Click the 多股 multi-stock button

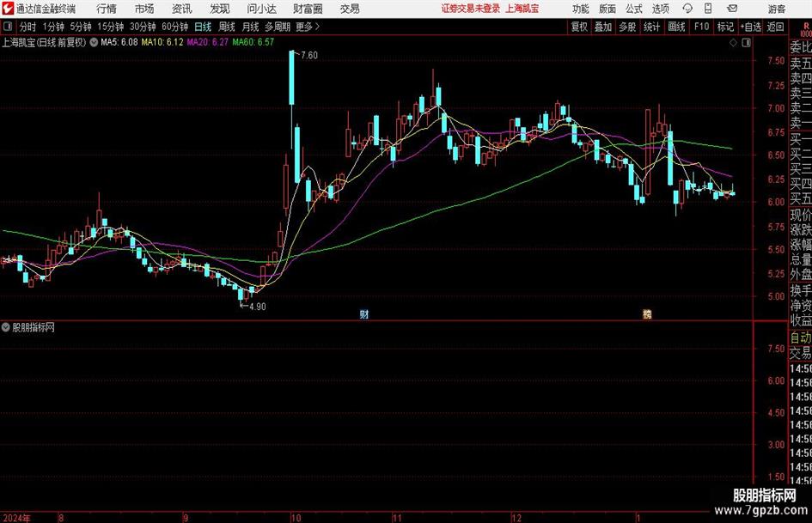(627, 27)
